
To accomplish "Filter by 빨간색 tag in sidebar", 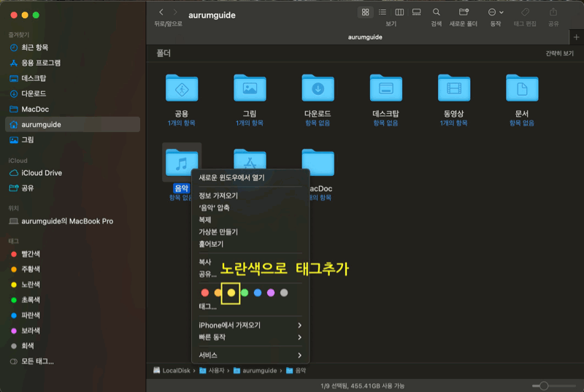I will coord(72,254).
